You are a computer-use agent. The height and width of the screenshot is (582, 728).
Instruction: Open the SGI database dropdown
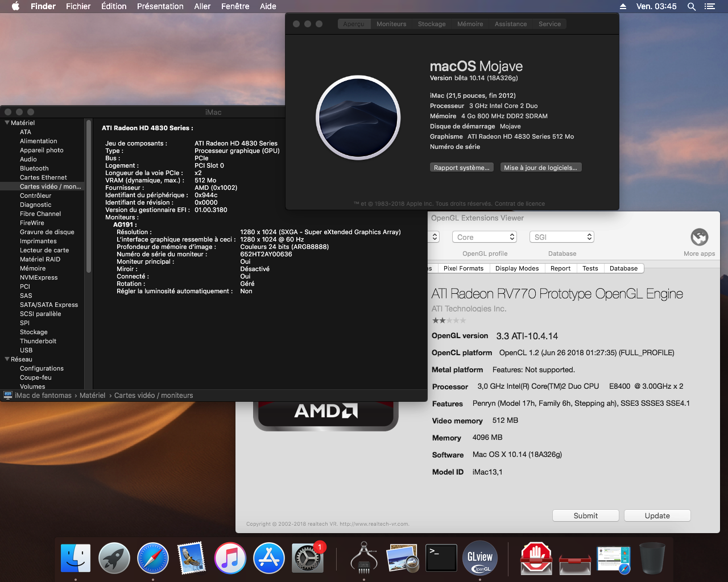click(x=562, y=237)
